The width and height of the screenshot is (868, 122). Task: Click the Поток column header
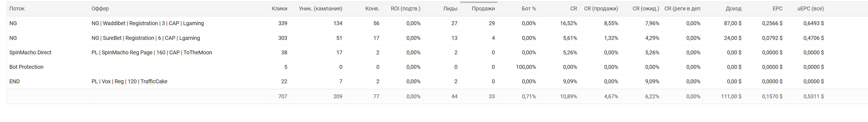point(17,9)
